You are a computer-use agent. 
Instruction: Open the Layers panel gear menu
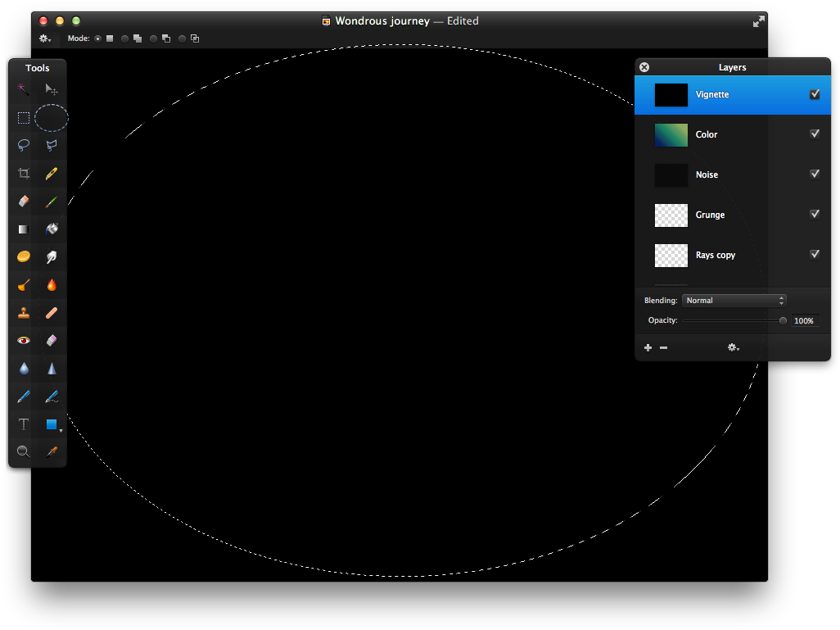[733, 347]
